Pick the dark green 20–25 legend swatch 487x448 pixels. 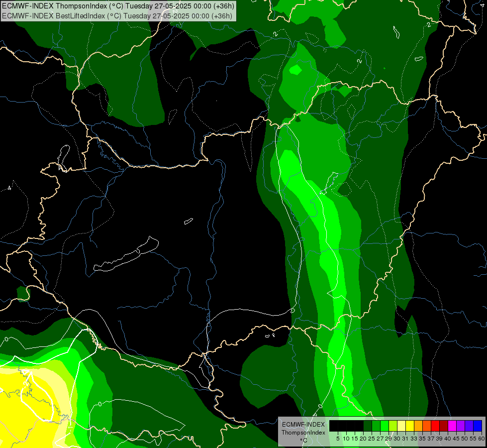point(368,426)
